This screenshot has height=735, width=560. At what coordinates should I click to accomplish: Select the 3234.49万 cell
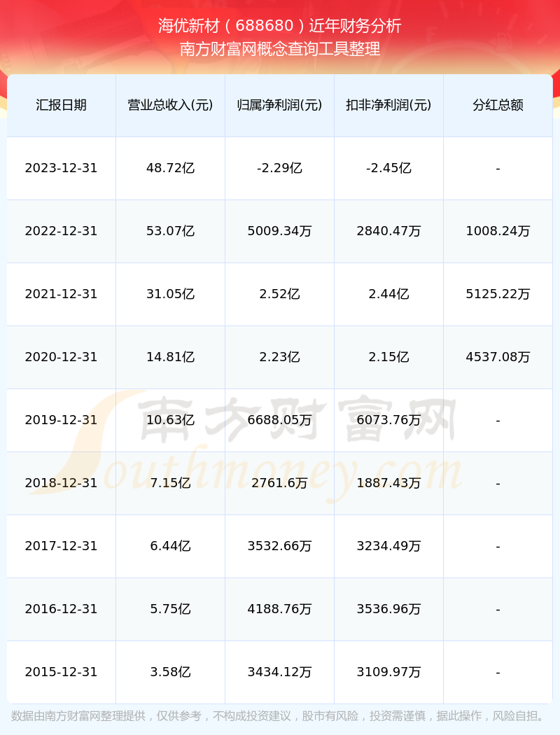(x=389, y=547)
